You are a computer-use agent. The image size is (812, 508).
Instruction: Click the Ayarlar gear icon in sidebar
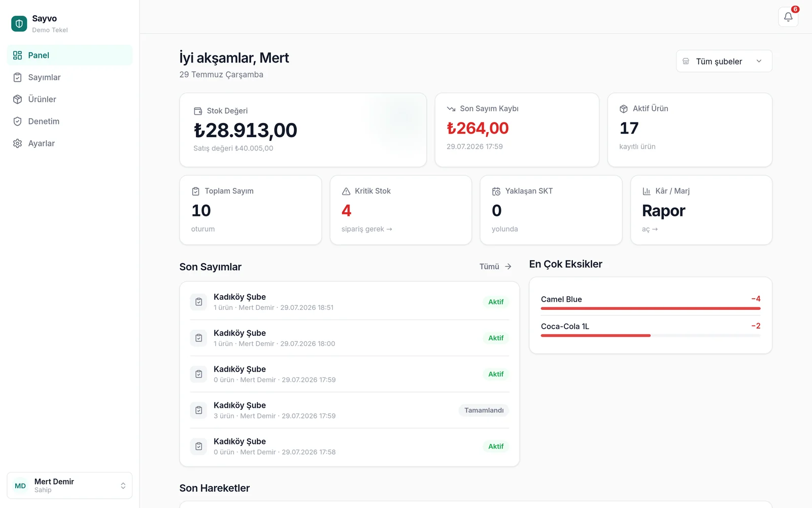pyautogui.click(x=17, y=143)
